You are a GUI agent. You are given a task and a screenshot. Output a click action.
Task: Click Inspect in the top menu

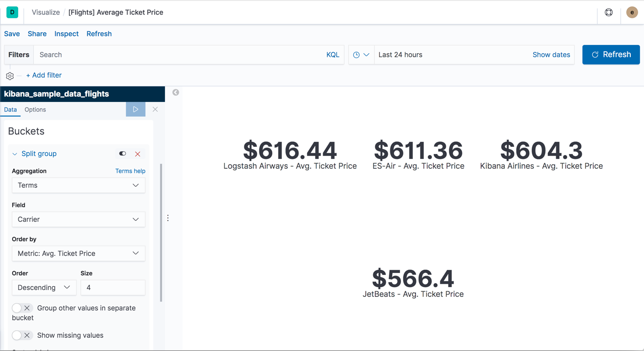click(x=66, y=34)
